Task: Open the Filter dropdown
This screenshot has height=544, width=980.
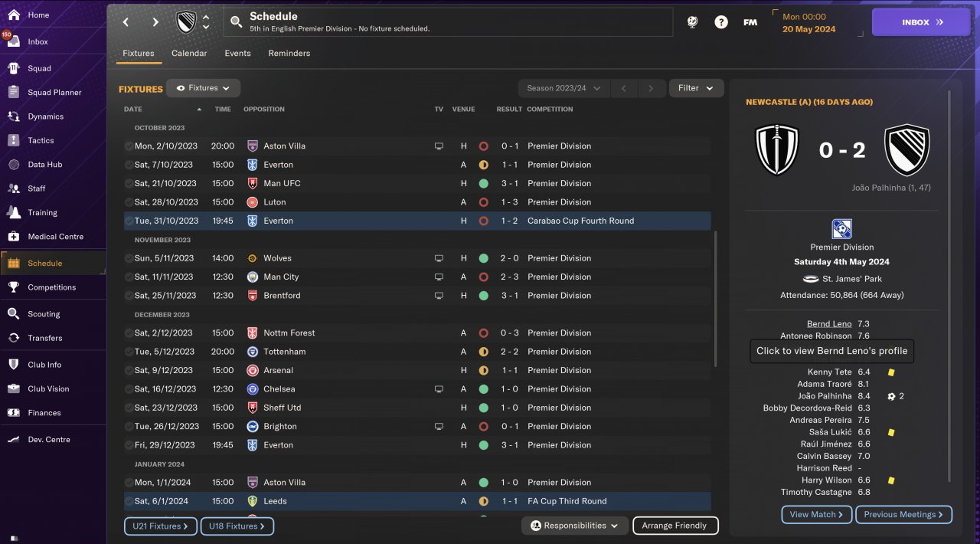Action: point(696,88)
